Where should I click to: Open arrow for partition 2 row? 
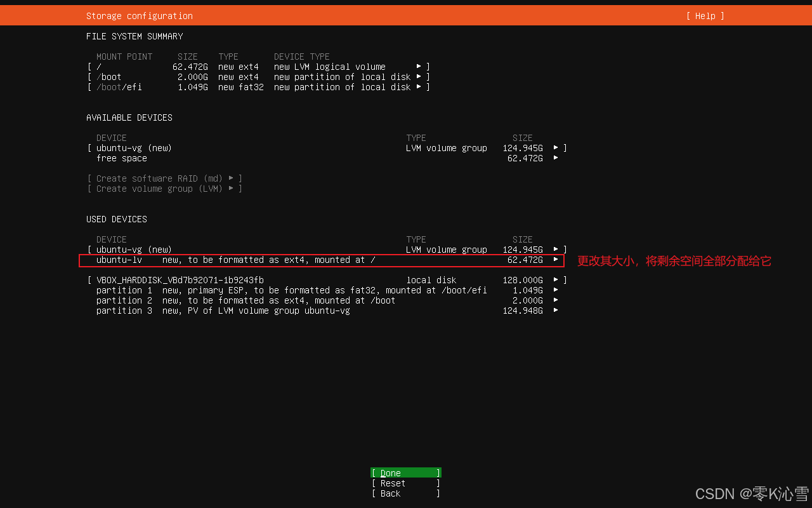click(556, 300)
